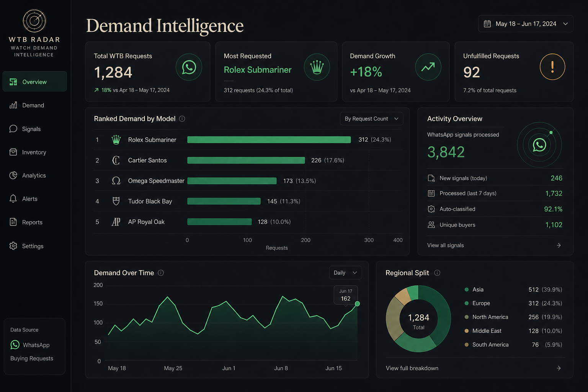Click arrow beside View all signals

559,245
